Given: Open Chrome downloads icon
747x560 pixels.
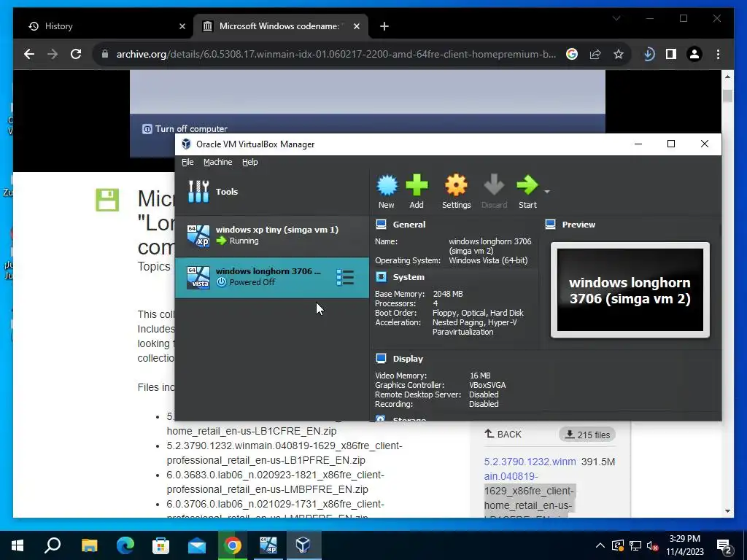Looking at the screenshot, I should click(x=649, y=54).
